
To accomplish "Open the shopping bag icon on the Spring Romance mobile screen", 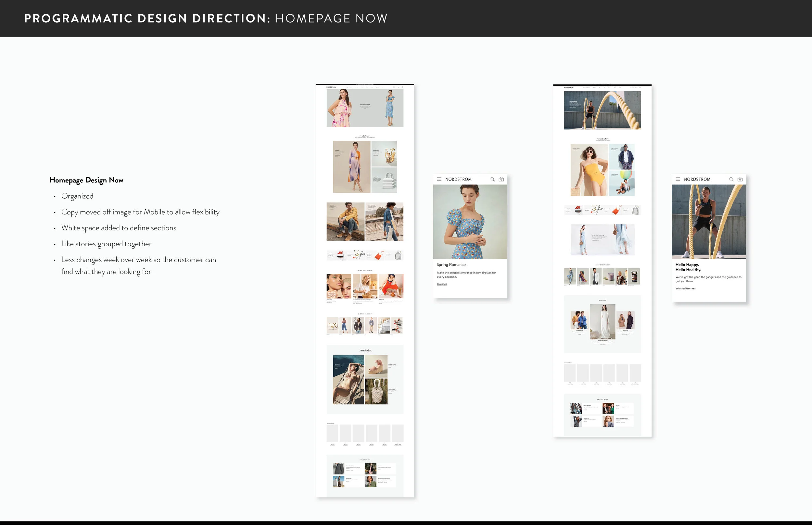I will pyautogui.click(x=501, y=179).
